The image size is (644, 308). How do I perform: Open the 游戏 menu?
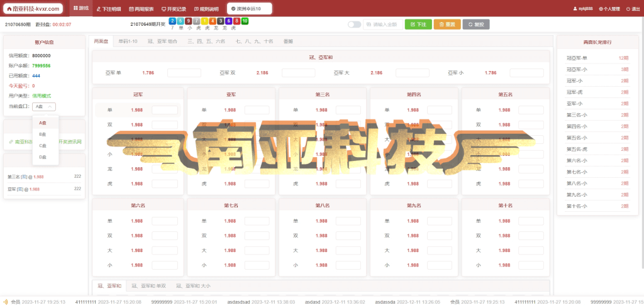pos(81,8)
